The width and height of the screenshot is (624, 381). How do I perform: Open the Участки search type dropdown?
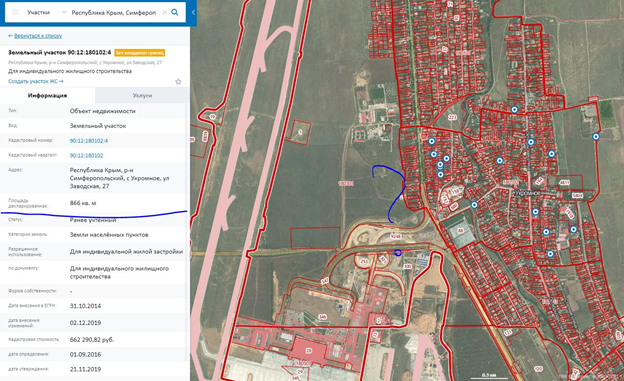tap(46, 12)
